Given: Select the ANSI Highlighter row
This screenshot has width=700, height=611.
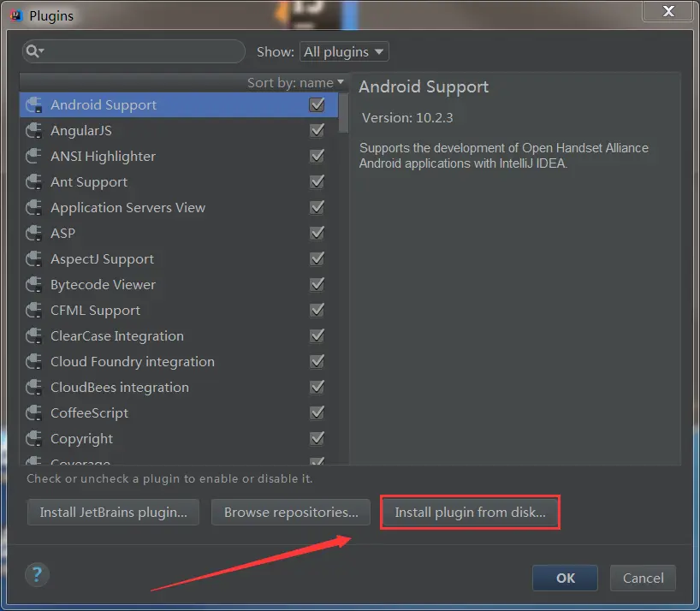Looking at the screenshot, I should [x=179, y=157].
